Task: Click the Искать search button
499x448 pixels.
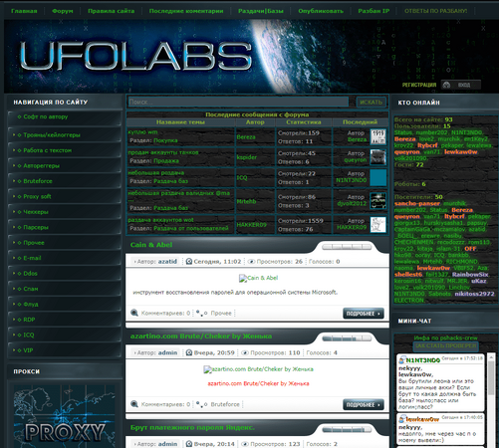Action: [x=372, y=103]
